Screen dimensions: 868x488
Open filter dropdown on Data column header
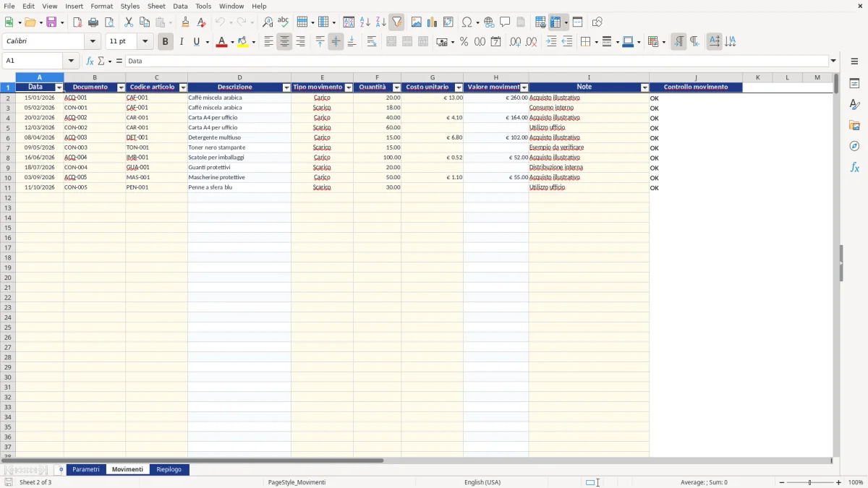pos(59,87)
